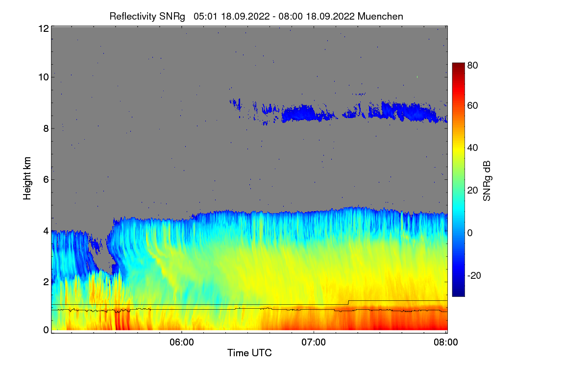Screen dimensions: 588x392
Task: Click the 2 km height tick label
Action: pyautogui.click(x=46, y=282)
